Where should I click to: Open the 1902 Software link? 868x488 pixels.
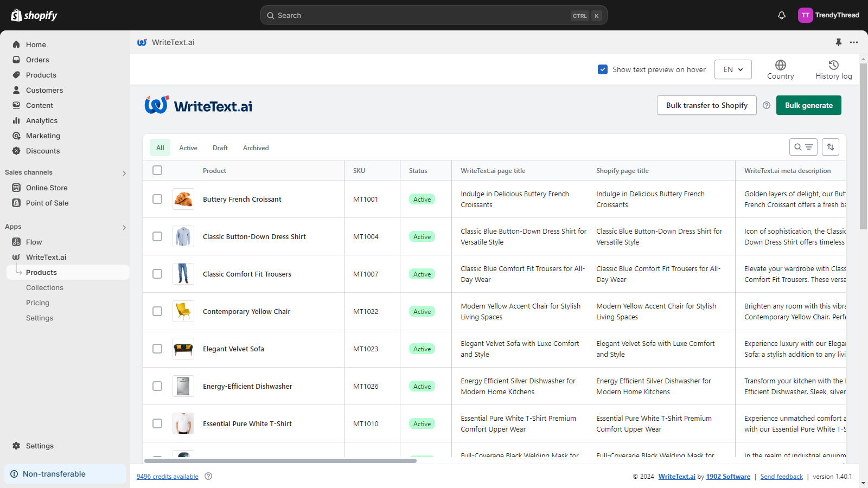point(728,477)
